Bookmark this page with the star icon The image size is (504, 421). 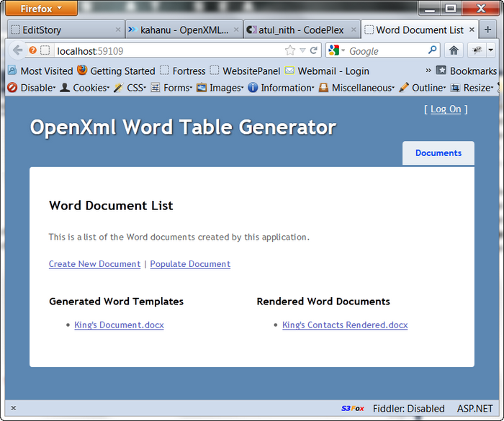tap(290, 50)
